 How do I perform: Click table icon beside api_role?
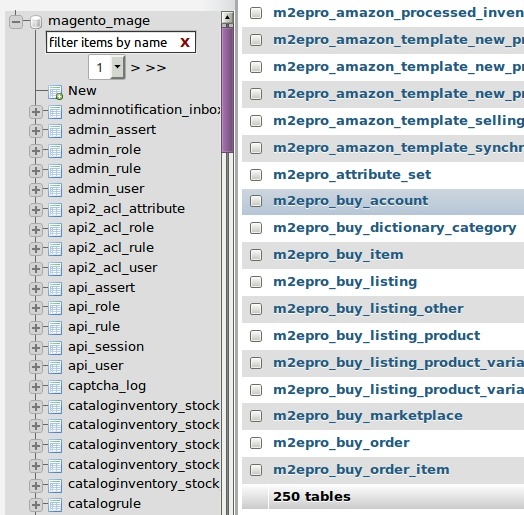(55, 308)
